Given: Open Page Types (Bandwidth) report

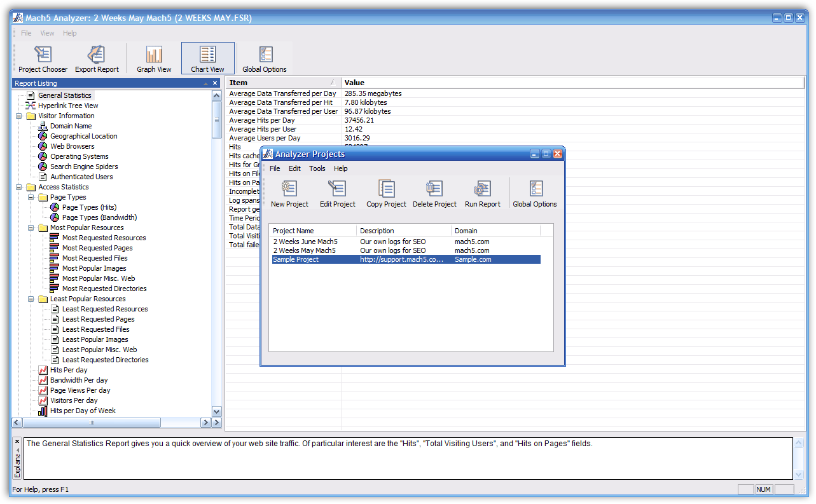Looking at the screenshot, I should [x=99, y=217].
